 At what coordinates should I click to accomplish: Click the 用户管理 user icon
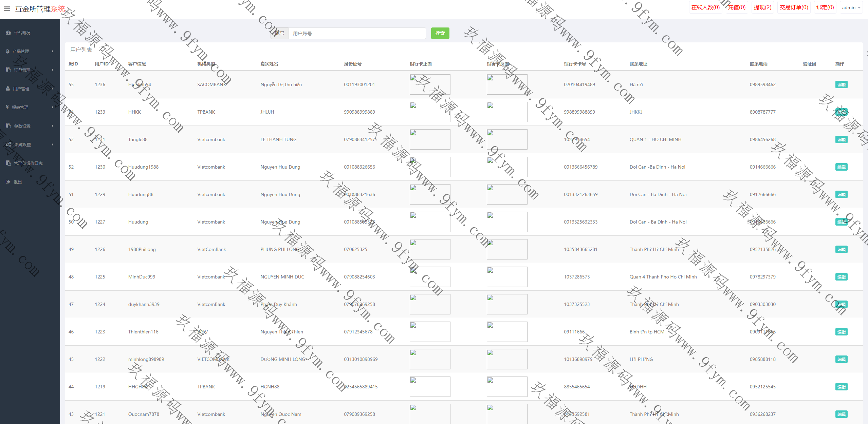[x=8, y=89]
